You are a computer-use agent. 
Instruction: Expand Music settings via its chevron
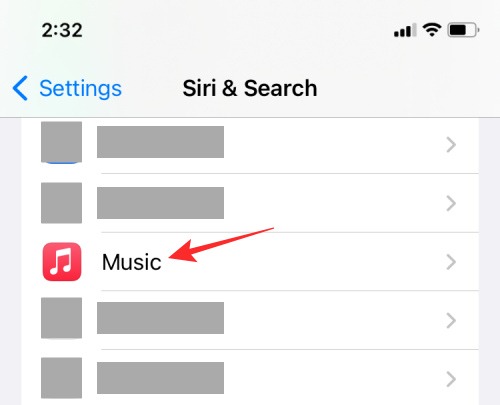coord(451,262)
